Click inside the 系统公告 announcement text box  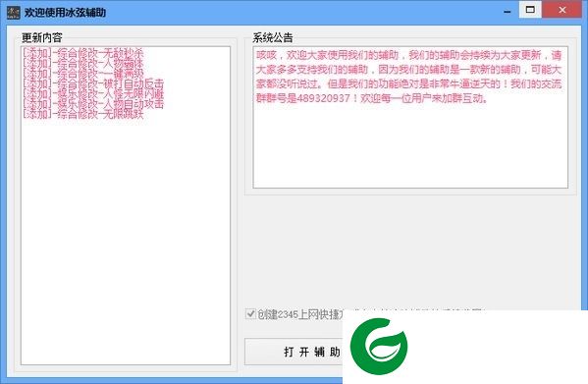click(x=410, y=117)
